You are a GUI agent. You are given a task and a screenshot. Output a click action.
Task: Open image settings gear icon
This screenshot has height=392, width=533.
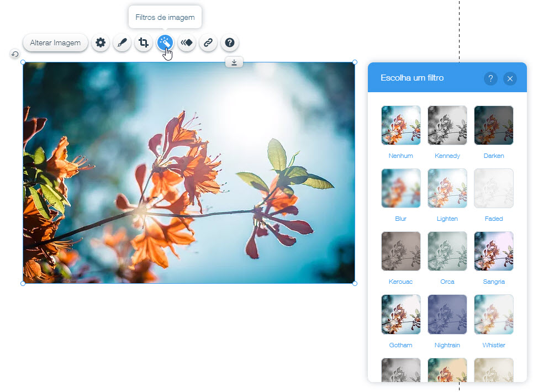[100, 43]
